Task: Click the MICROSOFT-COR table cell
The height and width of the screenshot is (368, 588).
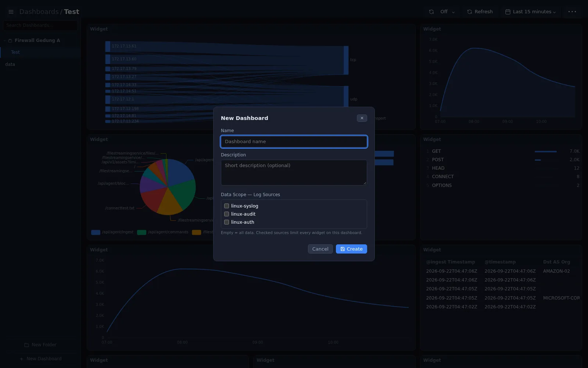Action: 561,298
